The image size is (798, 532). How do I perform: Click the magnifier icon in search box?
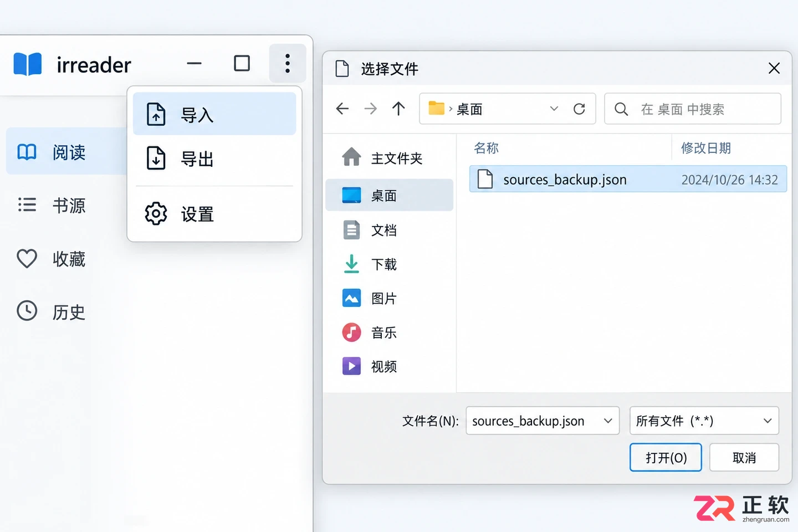point(621,109)
